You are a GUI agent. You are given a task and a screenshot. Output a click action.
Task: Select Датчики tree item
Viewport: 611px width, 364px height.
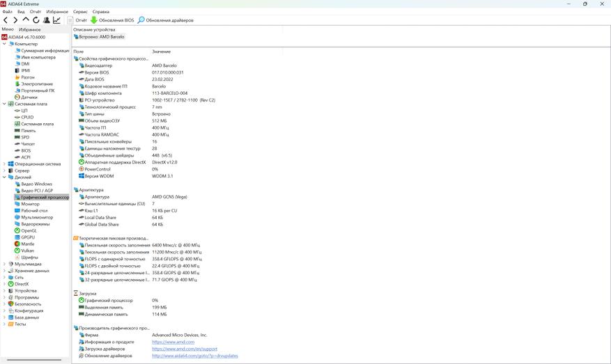coord(26,97)
